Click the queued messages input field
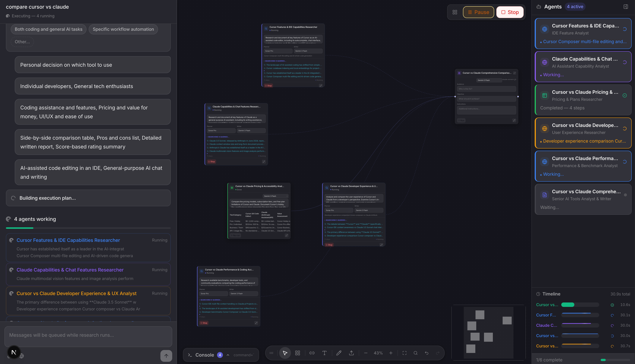Viewport: 635px width, 364px height. click(x=88, y=335)
